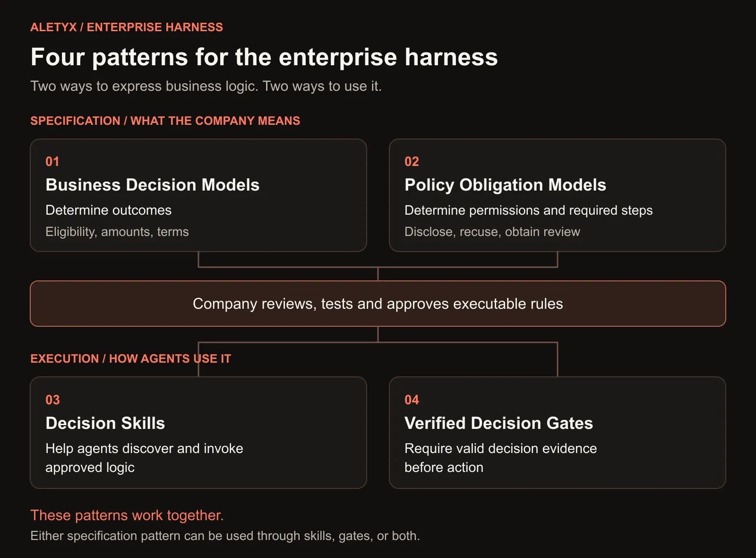The height and width of the screenshot is (558, 756).
Task: Select the title 'Four patterns for the enterprise harness'
Action: [264, 57]
